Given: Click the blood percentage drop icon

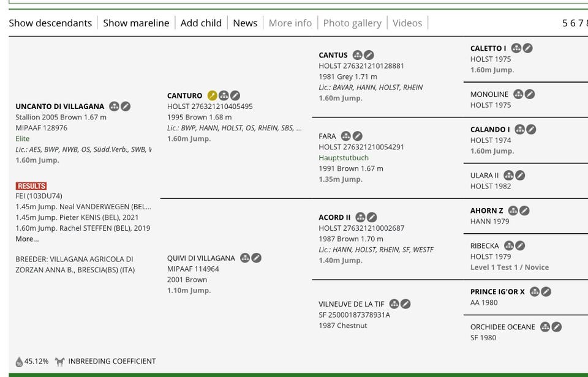Looking at the screenshot, I should (x=19, y=362).
